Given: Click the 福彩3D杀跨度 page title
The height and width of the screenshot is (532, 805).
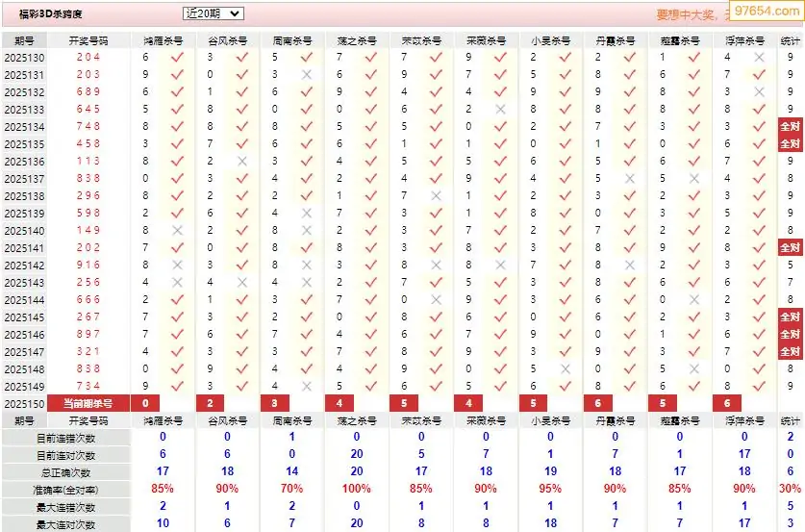Looking at the screenshot, I should tap(51, 14).
